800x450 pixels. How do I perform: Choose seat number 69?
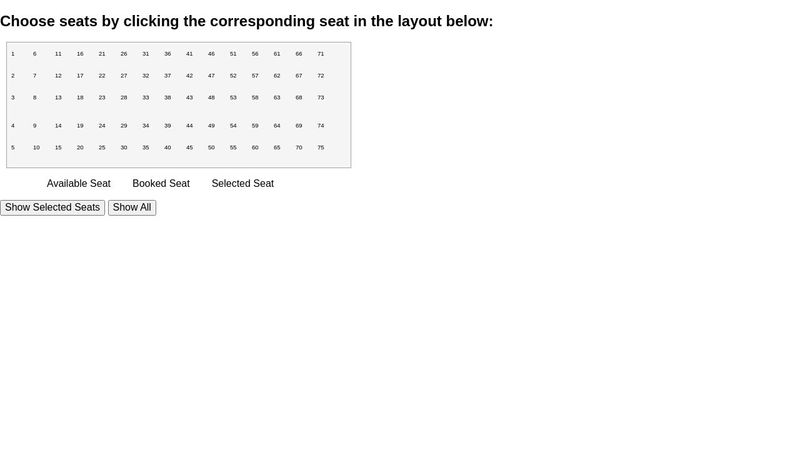(x=299, y=126)
